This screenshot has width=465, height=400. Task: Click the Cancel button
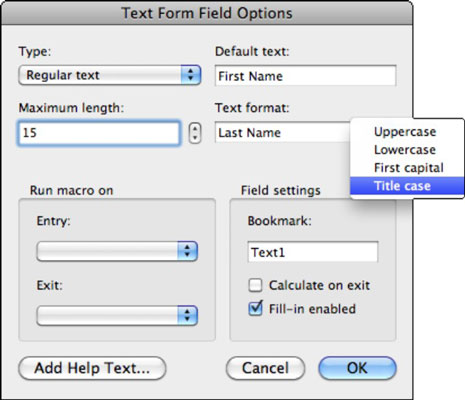[x=265, y=368]
